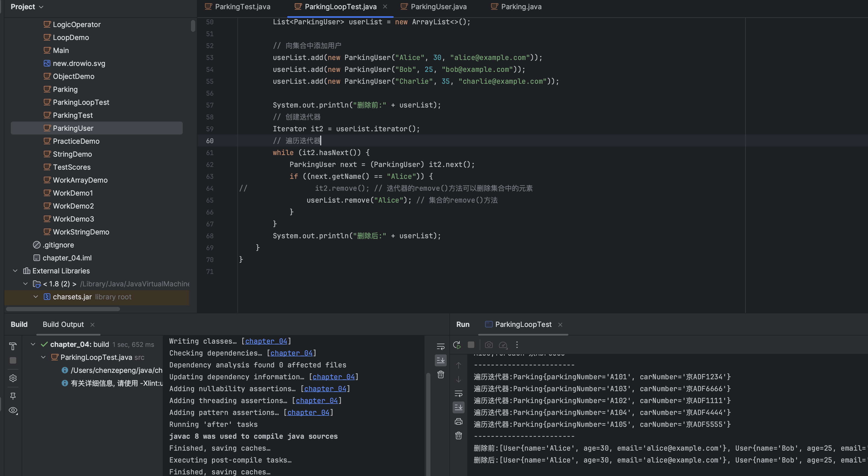Click line number 60 in the gutter
868x476 pixels.
[x=210, y=140]
